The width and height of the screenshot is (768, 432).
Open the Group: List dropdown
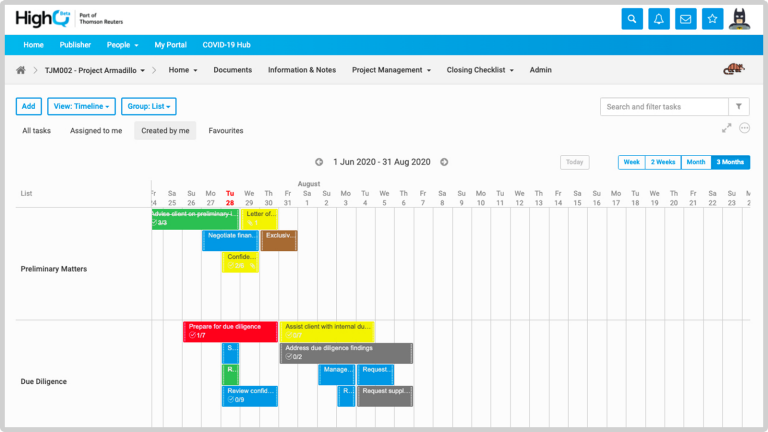click(x=150, y=106)
